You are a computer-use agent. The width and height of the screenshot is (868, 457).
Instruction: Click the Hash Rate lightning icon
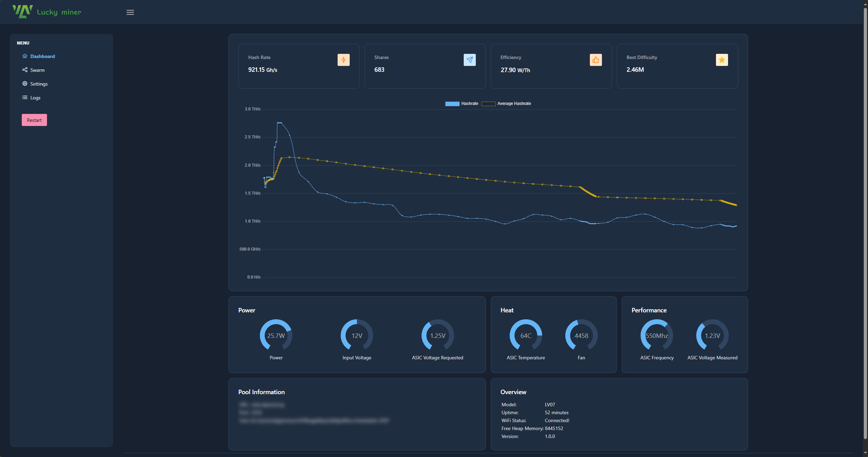pos(343,60)
